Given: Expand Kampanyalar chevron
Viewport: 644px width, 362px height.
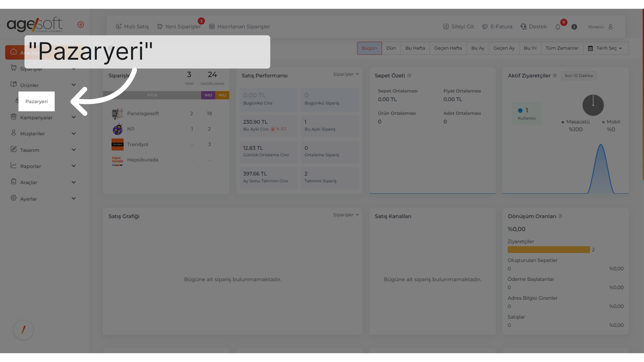Looking at the screenshot, I should click(74, 117).
